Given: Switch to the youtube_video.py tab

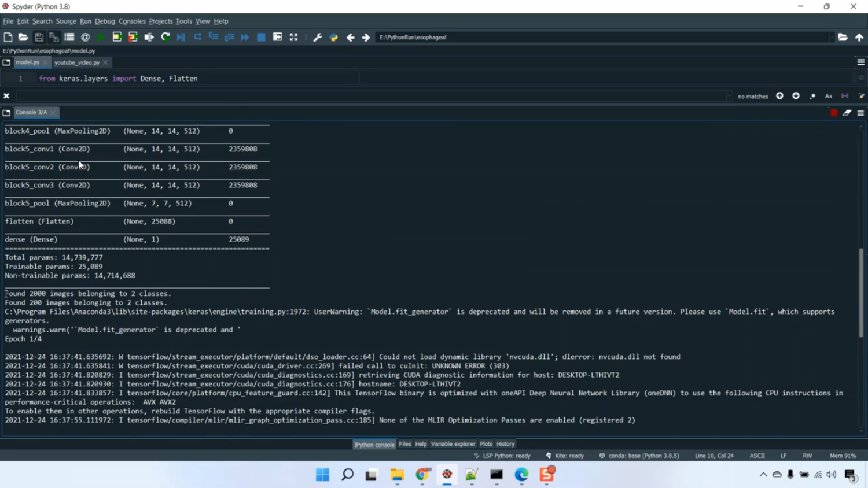Looking at the screenshot, I should click(77, 62).
